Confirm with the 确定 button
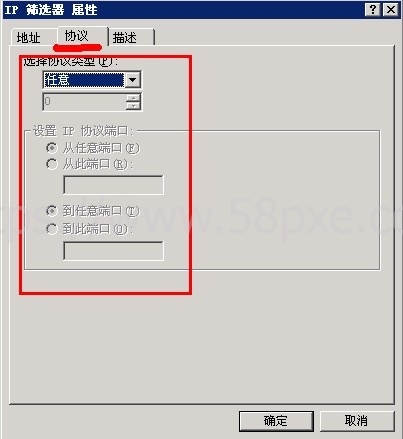This screenshot has height=439, width=403. click(x=276, y=421)
